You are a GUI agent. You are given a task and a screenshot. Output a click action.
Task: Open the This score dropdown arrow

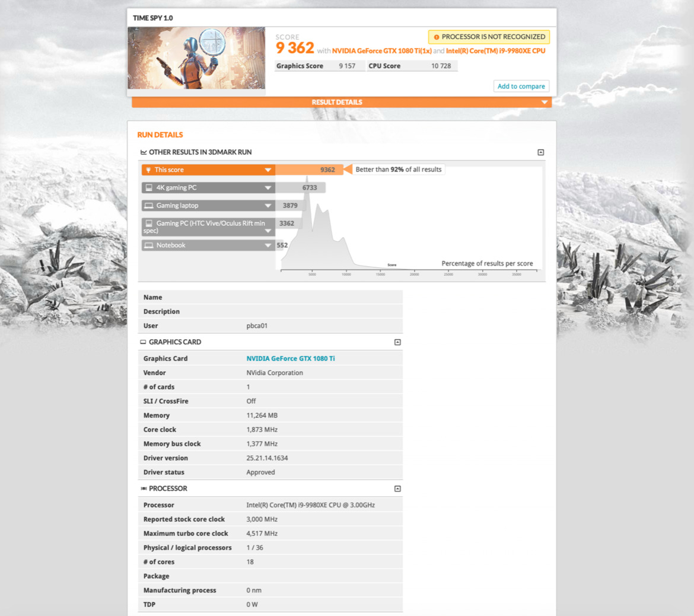click(x=268, y=170)
